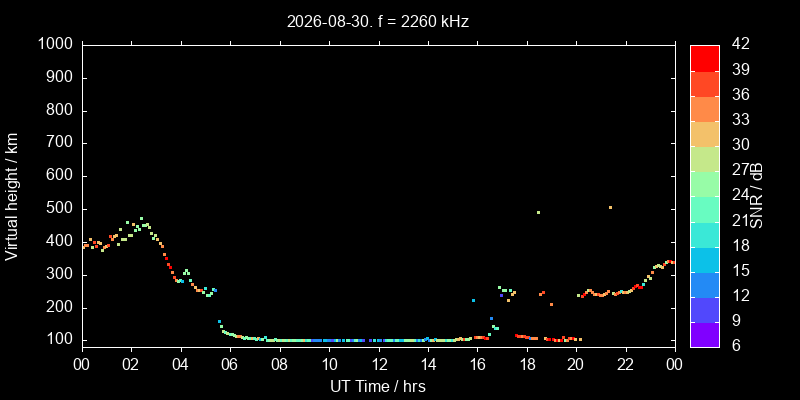Select the light green 27-30 dB swatch

705,159
